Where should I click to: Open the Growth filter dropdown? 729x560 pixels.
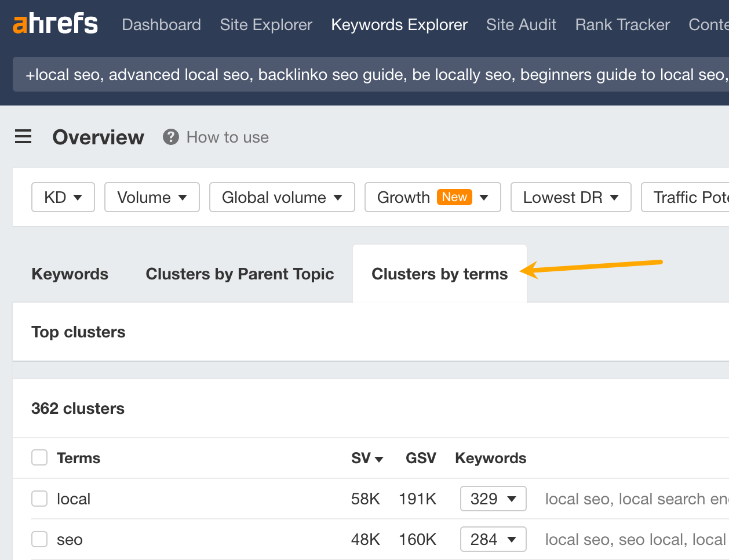432,197
